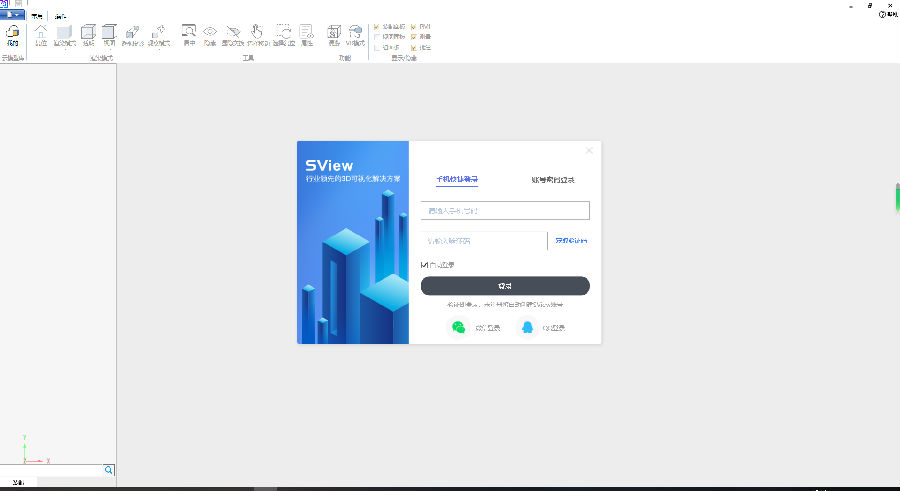900x491 pixels.
Task: Open the blue file menu dropdown
Action: pyautogui.click(x=12, y=16)
